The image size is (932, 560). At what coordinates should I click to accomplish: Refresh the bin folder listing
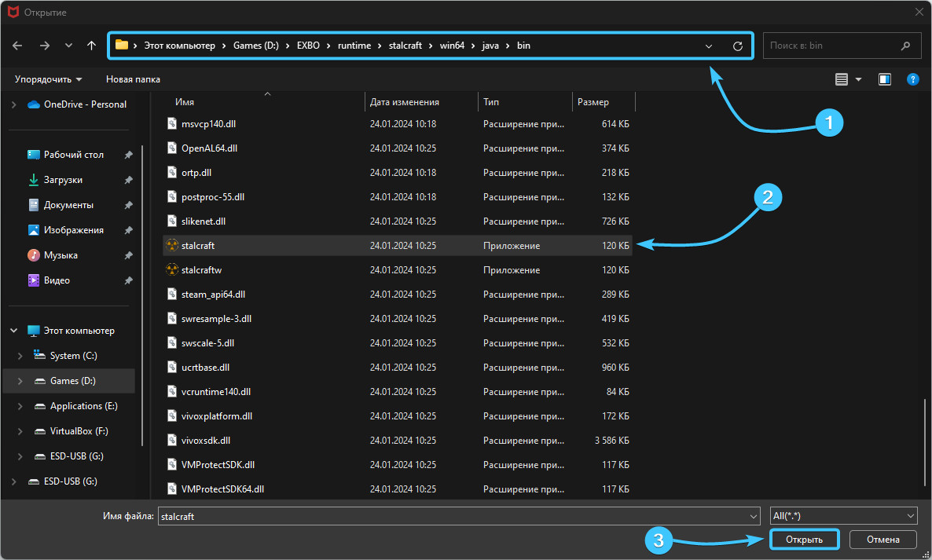[737, 46]
